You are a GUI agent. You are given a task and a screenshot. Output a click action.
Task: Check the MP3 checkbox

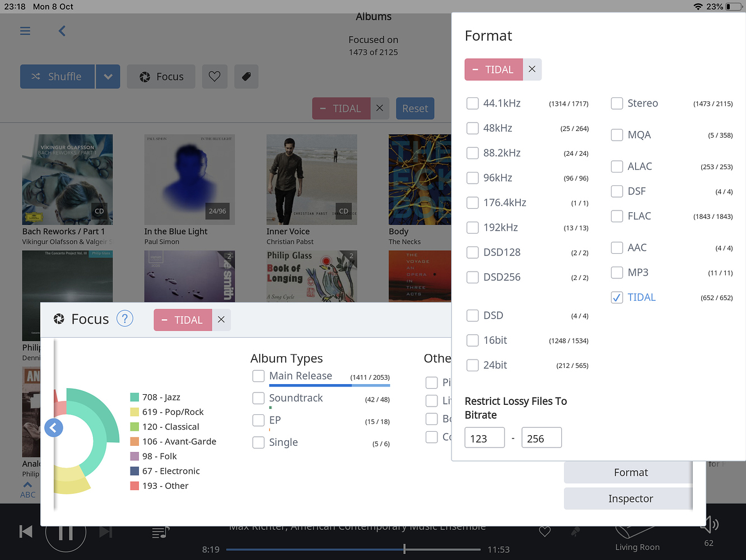pyautogui.click(x=617, y=272)
